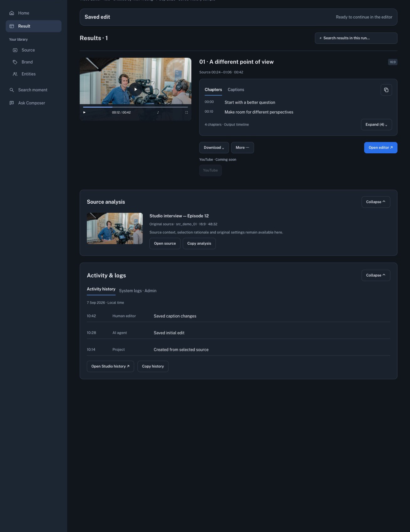Focus the Search results in this run field

(x=356, y=38)
